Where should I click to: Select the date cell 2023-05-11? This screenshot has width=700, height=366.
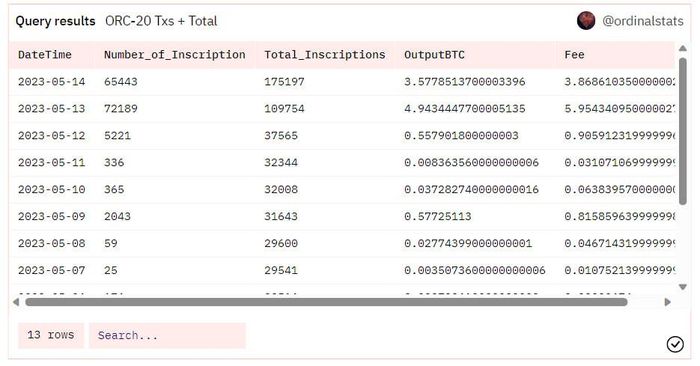click(51, 162)
